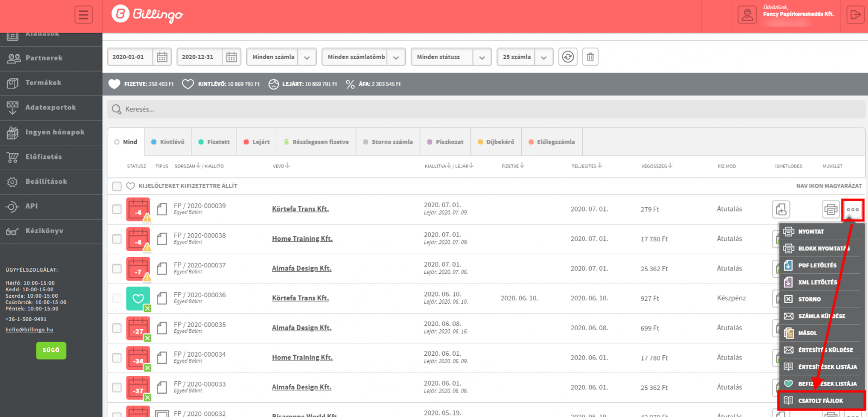This screenshot has height=417, width=868.
Task: Switch to the Kintlévő tab
Action: 168,142
